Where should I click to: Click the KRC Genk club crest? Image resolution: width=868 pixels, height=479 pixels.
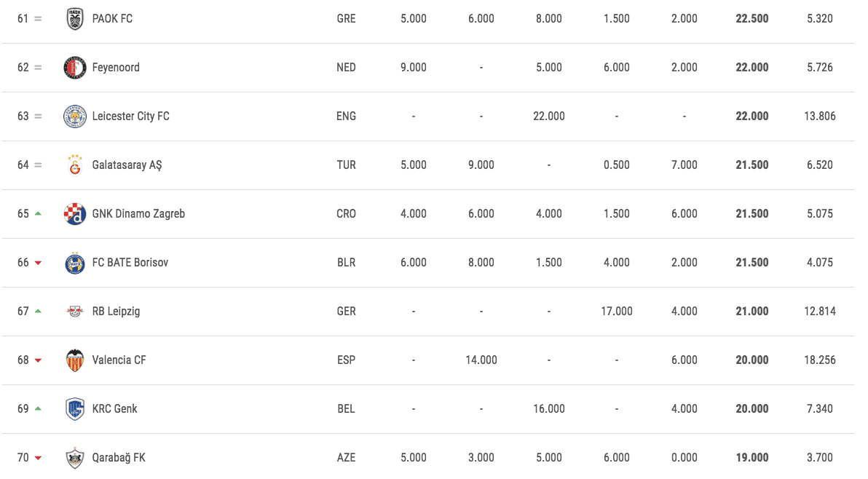(x=75, y=409)
